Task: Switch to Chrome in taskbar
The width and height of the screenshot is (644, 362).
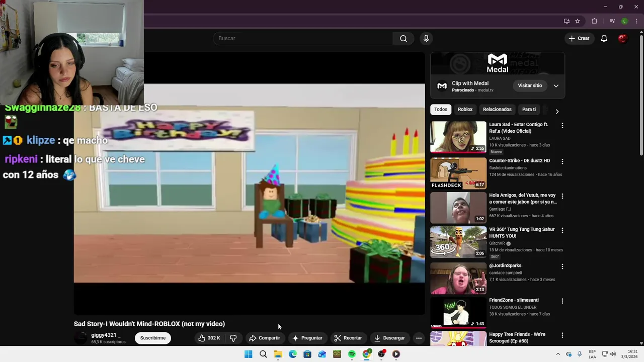Action: 367,354
